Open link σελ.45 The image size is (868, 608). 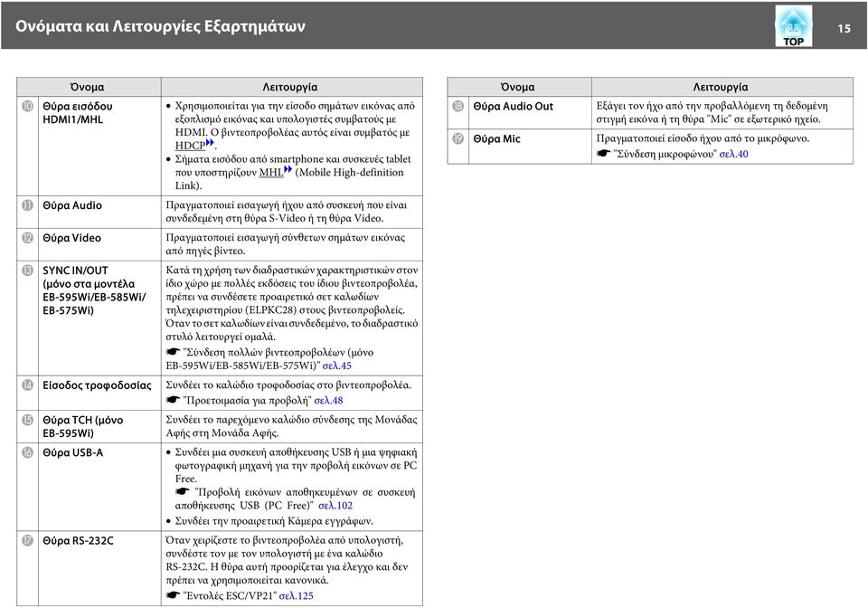click(336, 366)
